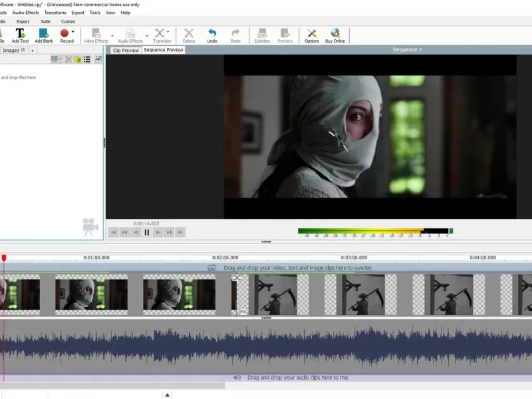Step back one frame
The image size is (532, 399).
click(x=136, y=232)
